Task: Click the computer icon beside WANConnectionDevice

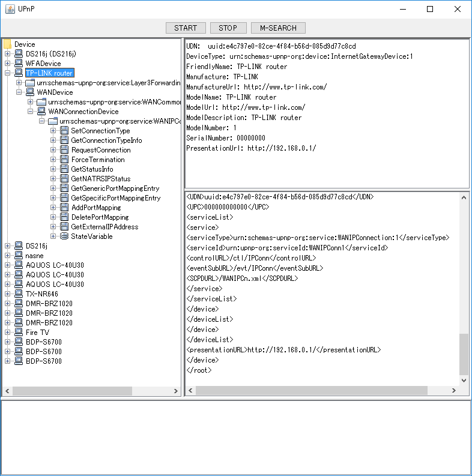Action: click(x=41, y=112)
